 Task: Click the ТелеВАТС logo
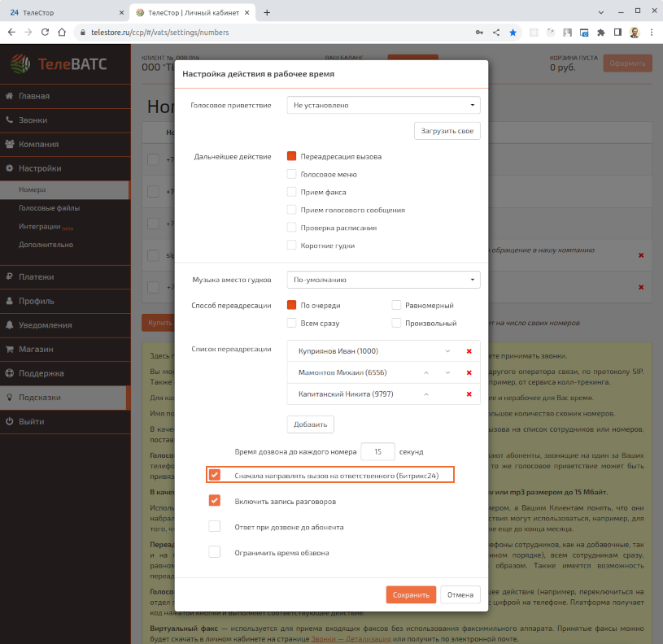coord(59,64)
